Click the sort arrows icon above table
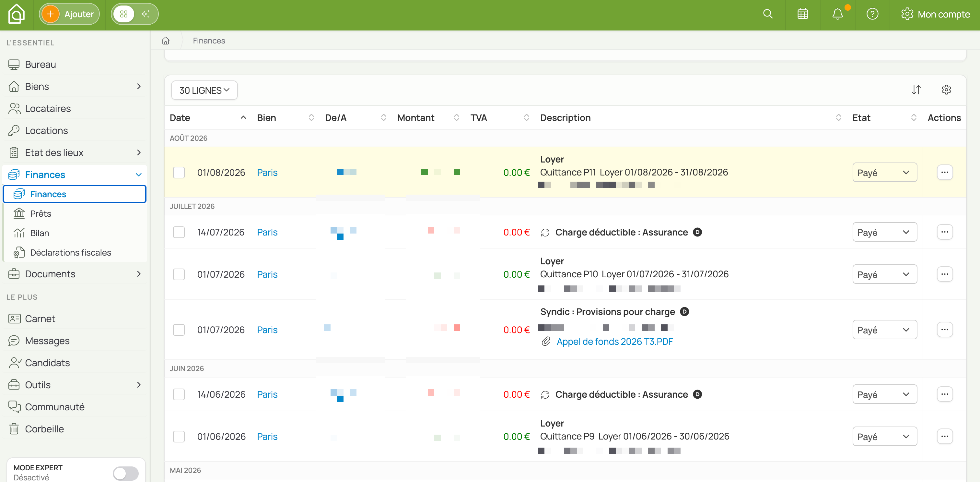This screenshot has width=980, height=482. pos(916,90)
